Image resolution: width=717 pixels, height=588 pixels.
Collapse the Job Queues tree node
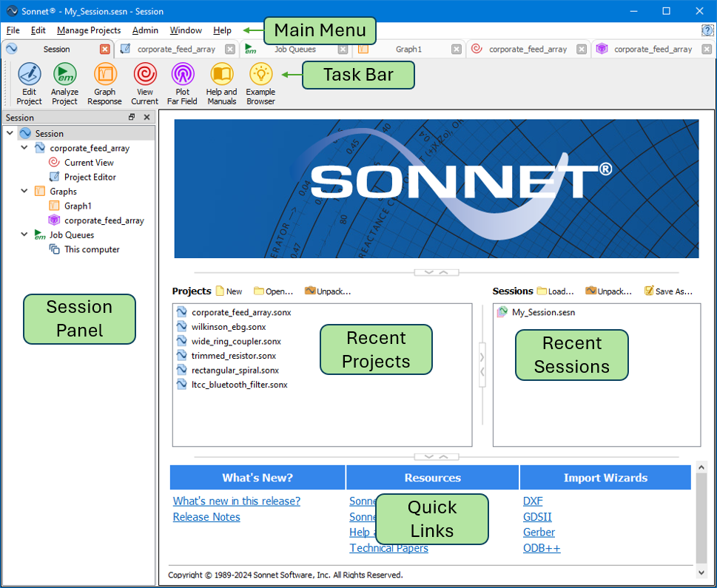(24, 234)
